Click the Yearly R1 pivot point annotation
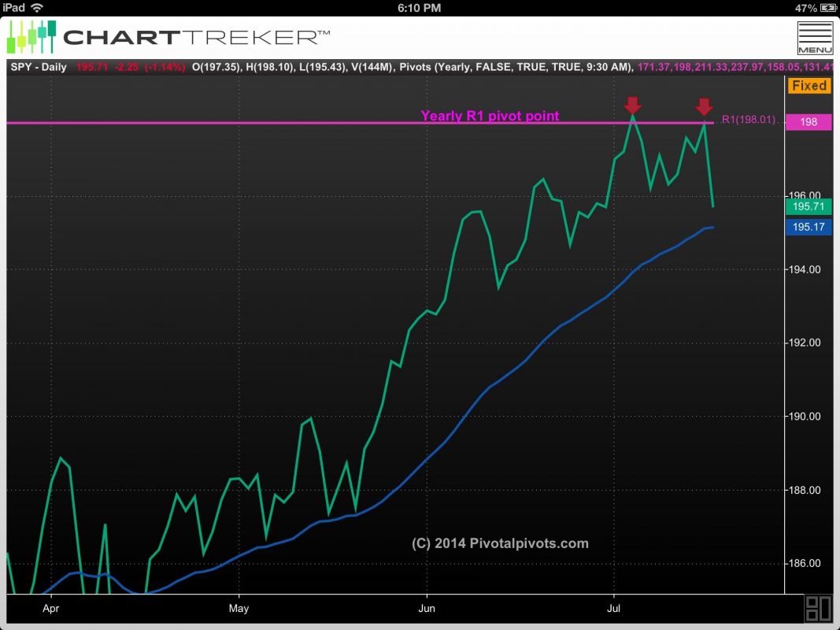The image size is (840, 630). [x=490, y=116]
